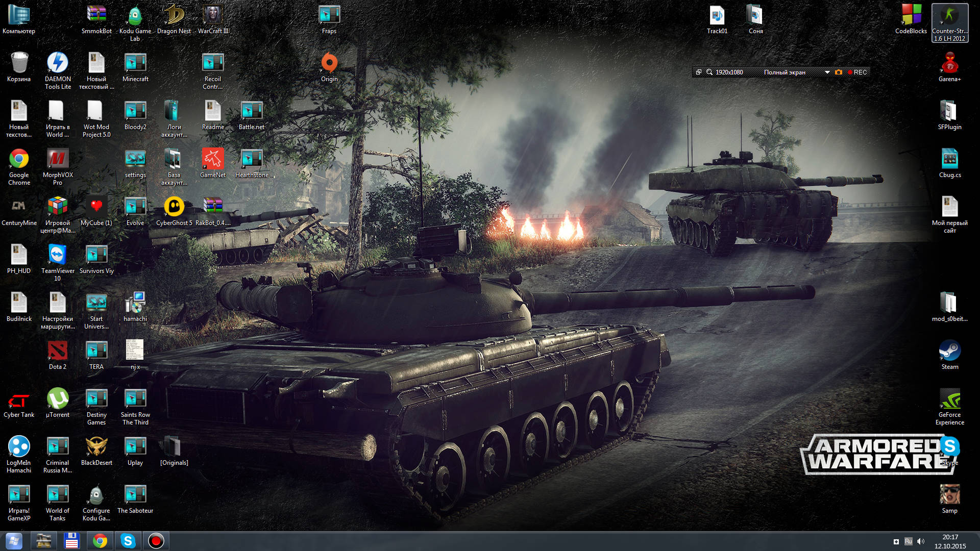Open Skype from the taskbar

[128, 541]
